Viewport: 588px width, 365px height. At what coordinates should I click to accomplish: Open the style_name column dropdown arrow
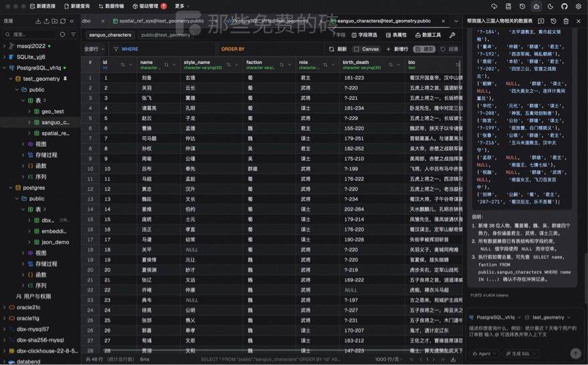coord(237,65)
